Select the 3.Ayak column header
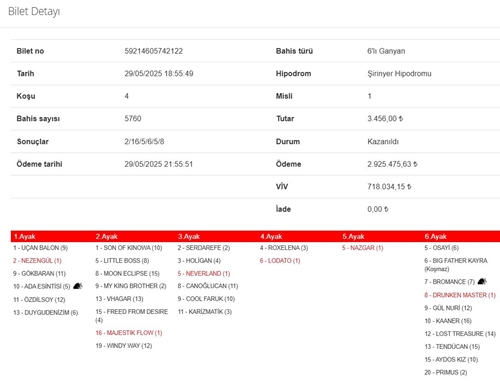 tap(189, 236)
